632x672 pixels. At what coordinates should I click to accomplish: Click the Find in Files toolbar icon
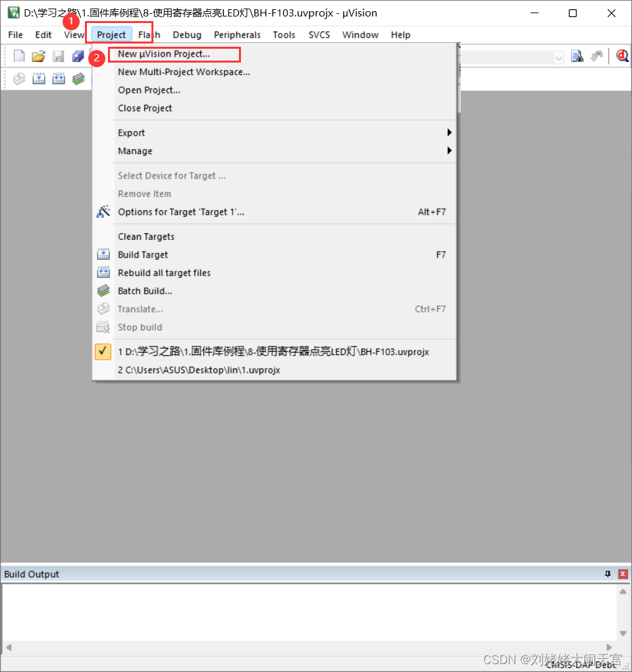tap(577, 56)
